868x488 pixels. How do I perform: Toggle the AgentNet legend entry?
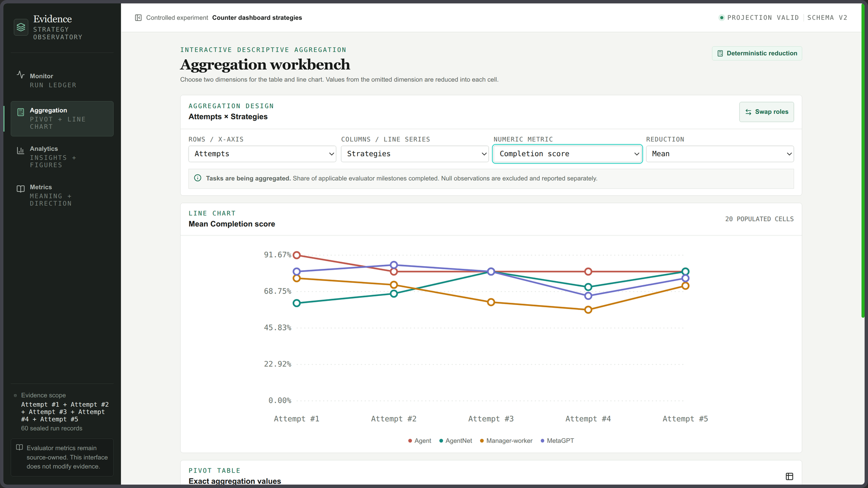(455, 441)
